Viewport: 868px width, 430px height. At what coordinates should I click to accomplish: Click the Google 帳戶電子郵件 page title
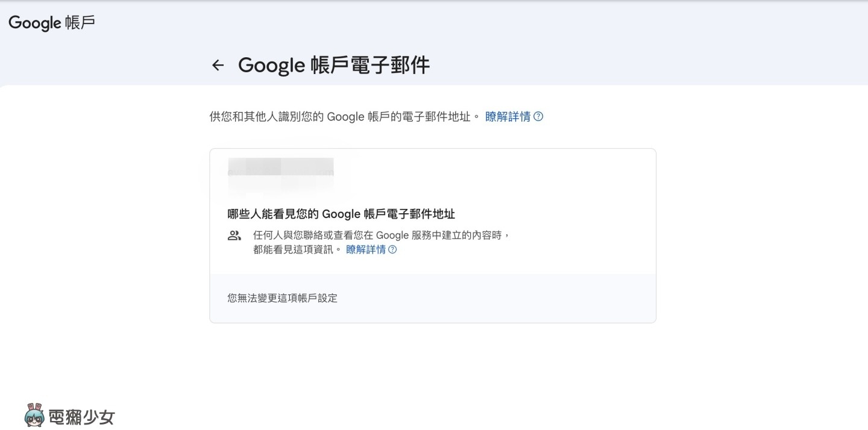(334, 65)
